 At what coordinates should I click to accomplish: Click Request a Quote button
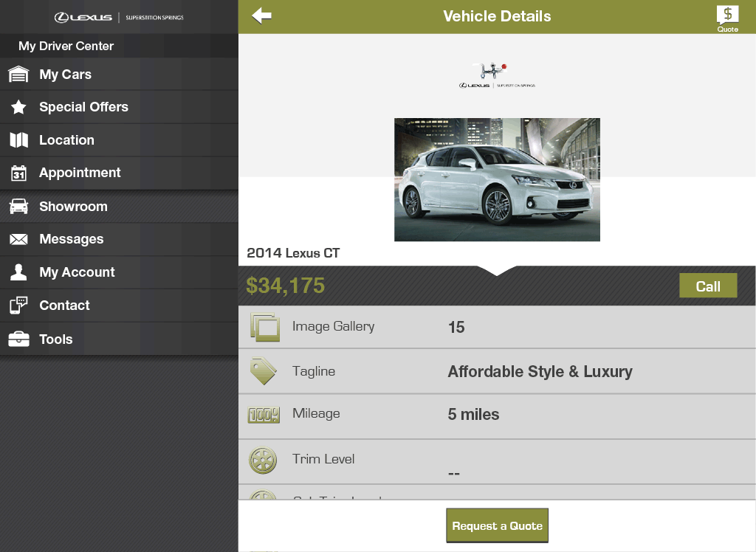[x=497, y=525]
